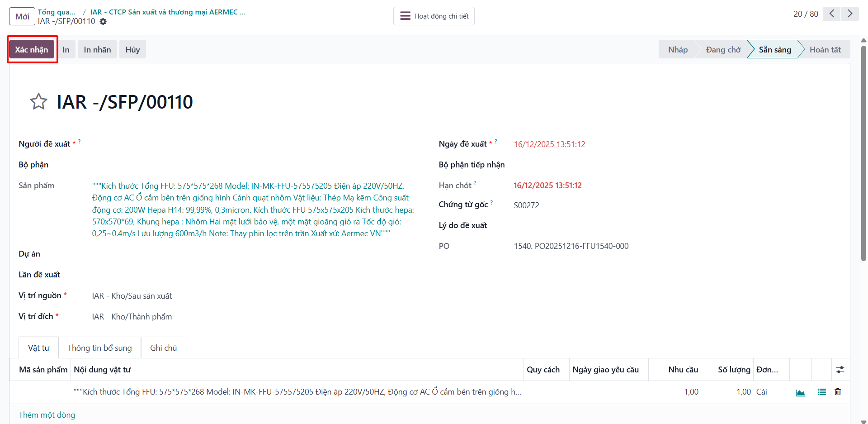The height and width of the screenshot is (424, 868).
Task: Open Tổng qua... breadcrumb link
Action: coord(57,12)
